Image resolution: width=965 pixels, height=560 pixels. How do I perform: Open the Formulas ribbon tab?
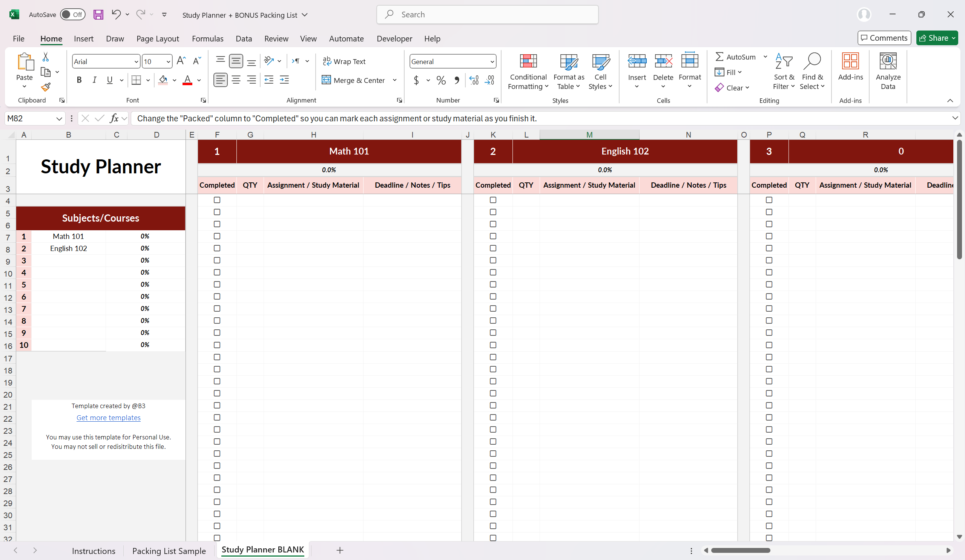(x=207, y=39)
